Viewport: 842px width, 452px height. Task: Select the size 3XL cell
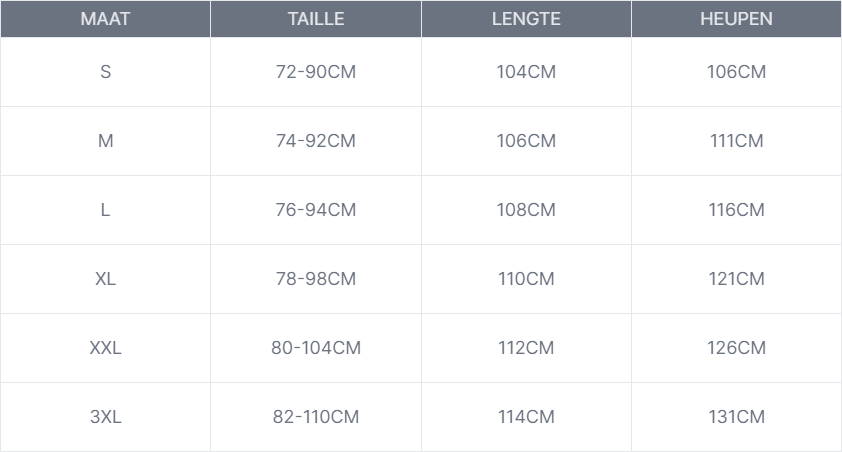point(105,417)
